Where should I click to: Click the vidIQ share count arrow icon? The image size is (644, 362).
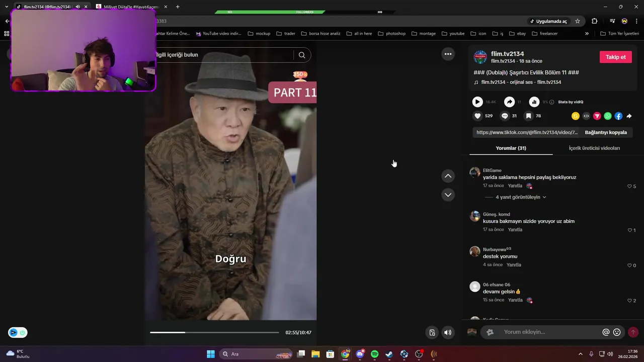[509, 102]
